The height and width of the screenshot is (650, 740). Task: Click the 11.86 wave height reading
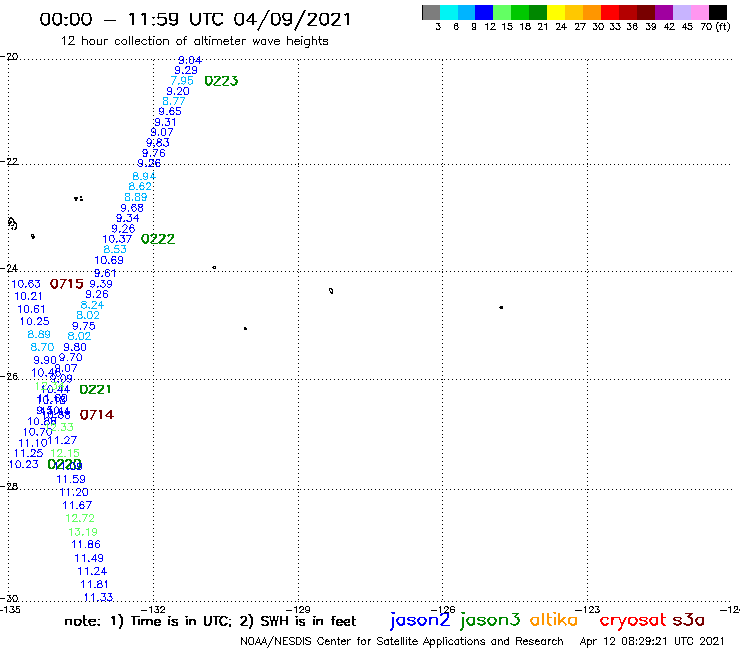tap(86, 544)
